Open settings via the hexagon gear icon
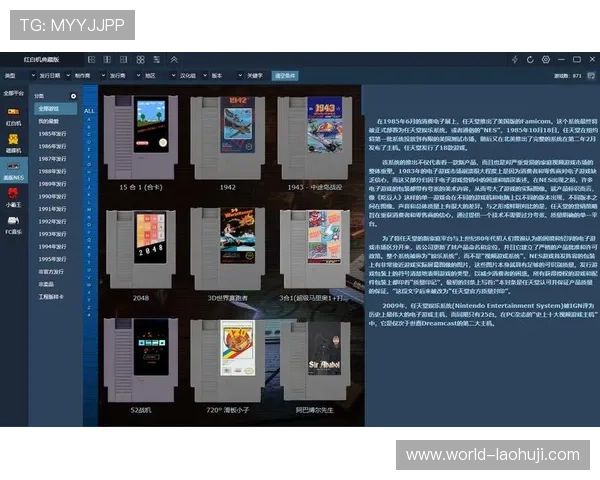Viewport: 600px width, 480px height. 546,59
